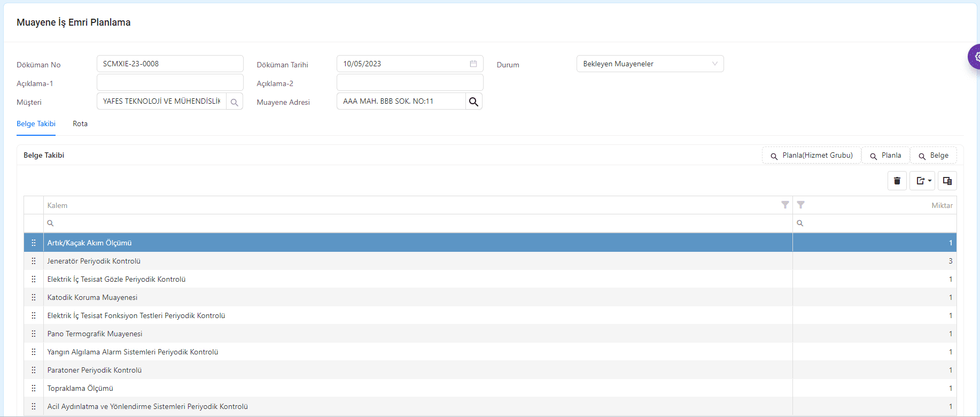Click drag handle of Pano Termografik Muayenesi row

click(34, 334)
